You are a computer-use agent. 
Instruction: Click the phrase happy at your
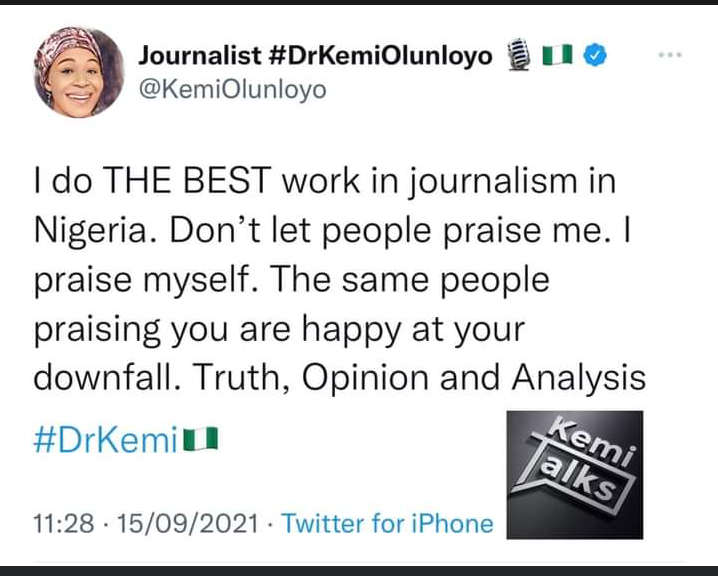click(x=439, y=329)
